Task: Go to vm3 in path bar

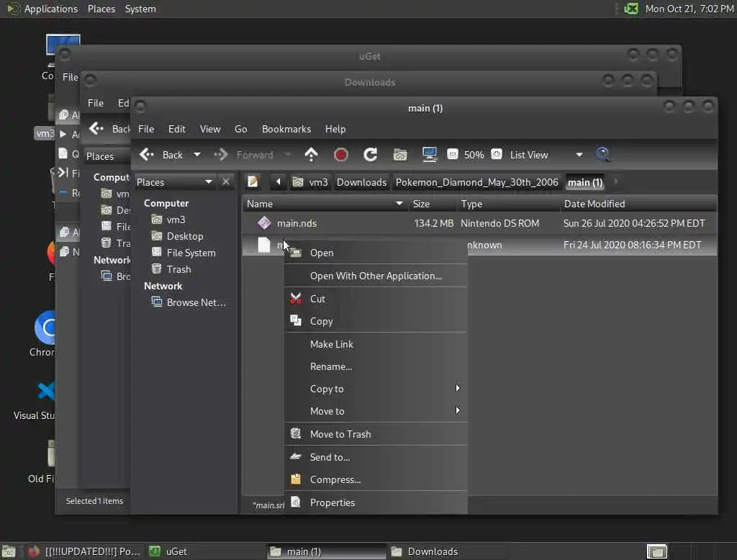Action: (x=310, y=182)
